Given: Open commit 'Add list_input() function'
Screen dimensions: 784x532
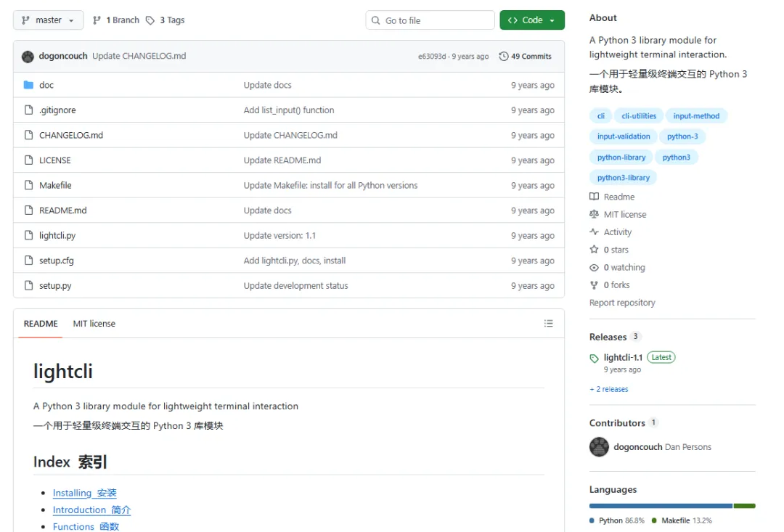Looking at the screenshot, I should tap(288, 110).
